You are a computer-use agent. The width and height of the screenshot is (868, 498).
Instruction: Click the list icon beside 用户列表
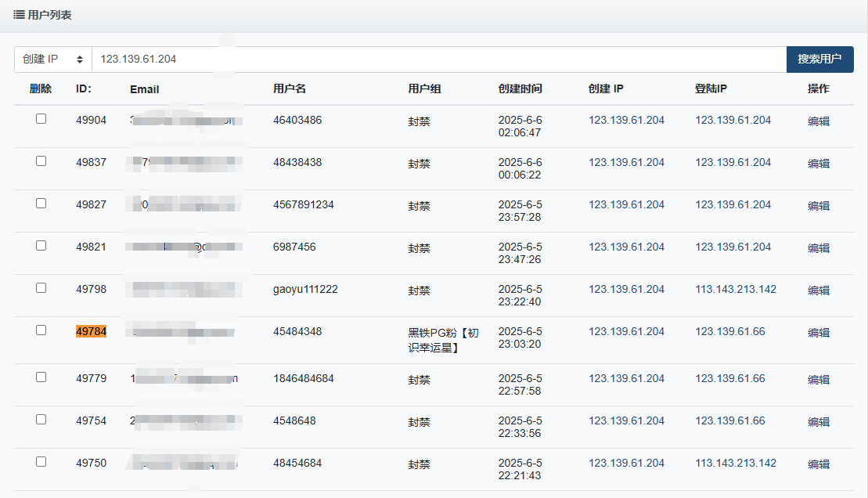tap(19, 15)
